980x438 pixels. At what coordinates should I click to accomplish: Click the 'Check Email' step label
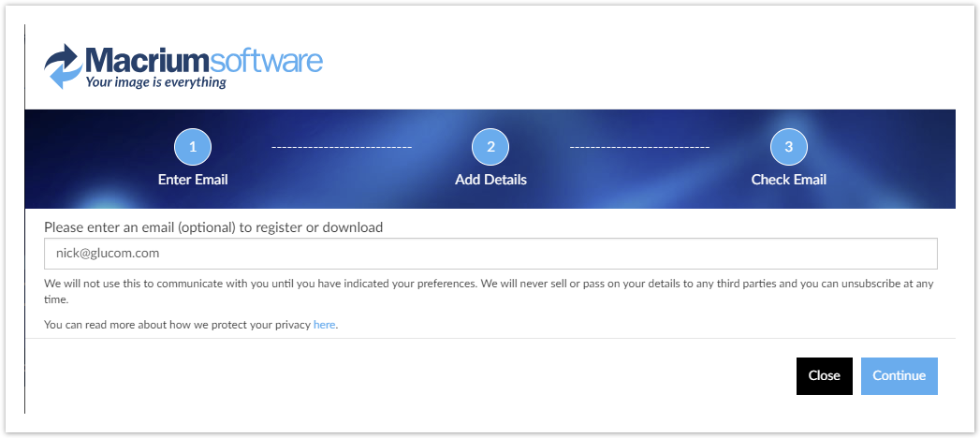(x=789, y=180)
